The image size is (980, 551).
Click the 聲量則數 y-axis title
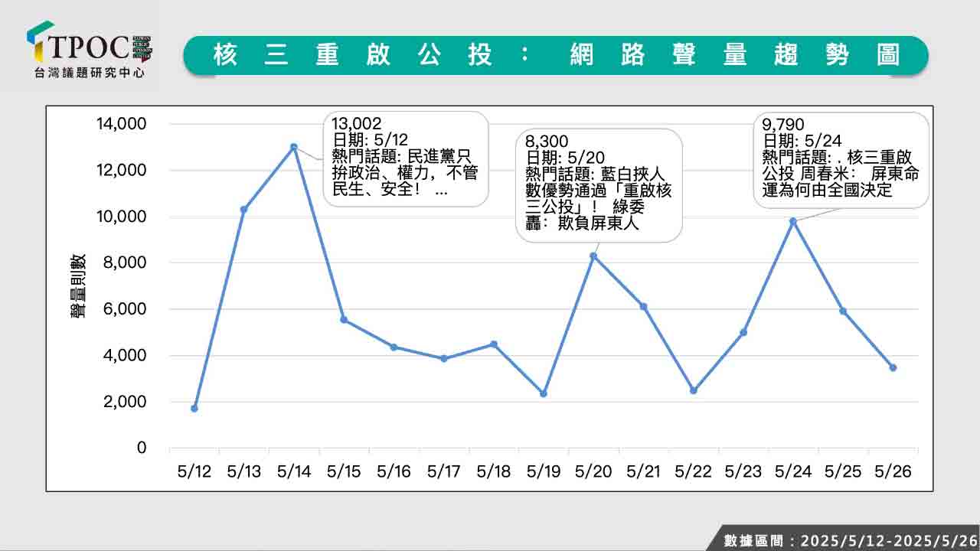[78, 286]
